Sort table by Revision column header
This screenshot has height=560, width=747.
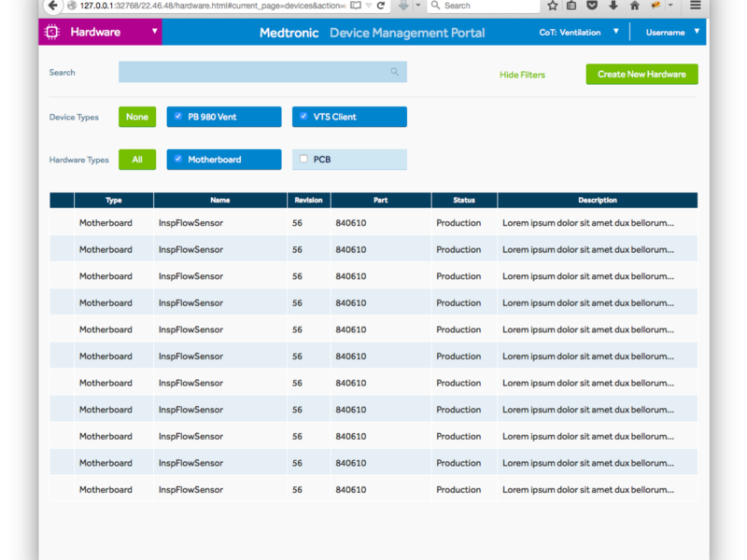[309, 200]
